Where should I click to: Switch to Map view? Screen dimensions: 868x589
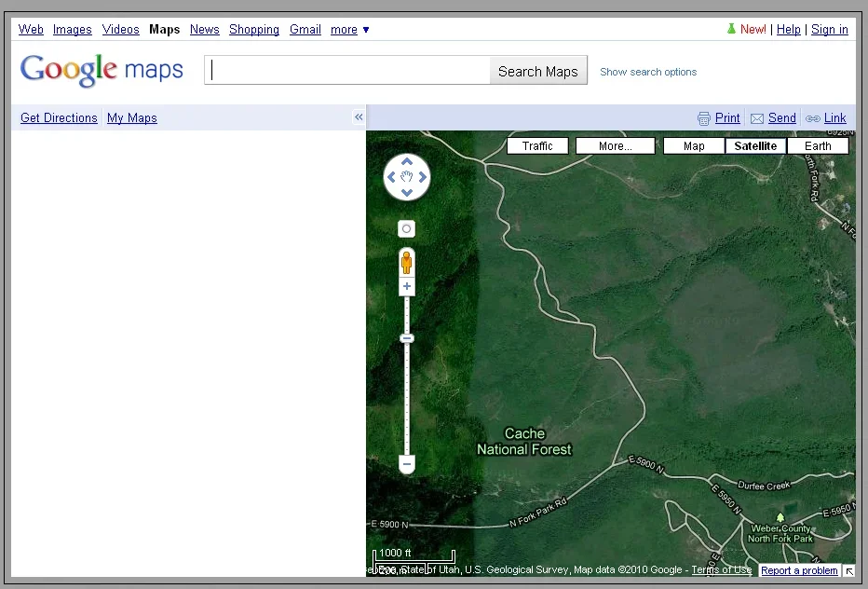[x=694, y=145]
